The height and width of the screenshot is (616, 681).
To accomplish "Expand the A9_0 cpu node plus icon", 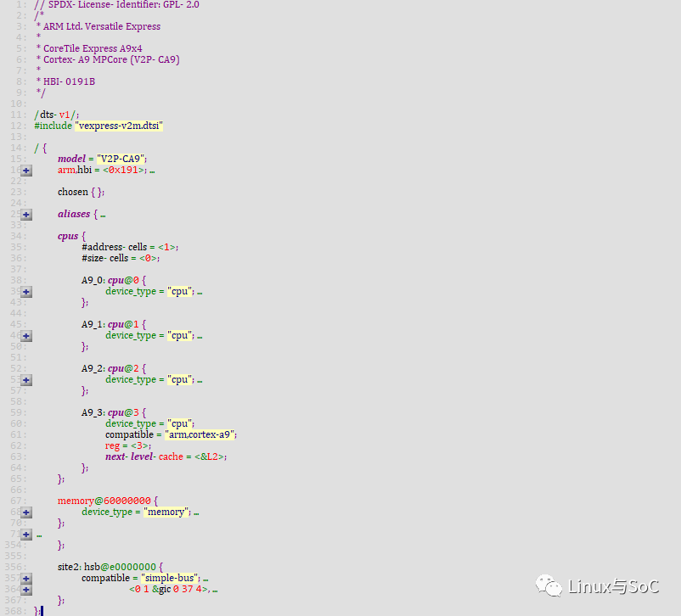I will [x=25, y=291].
